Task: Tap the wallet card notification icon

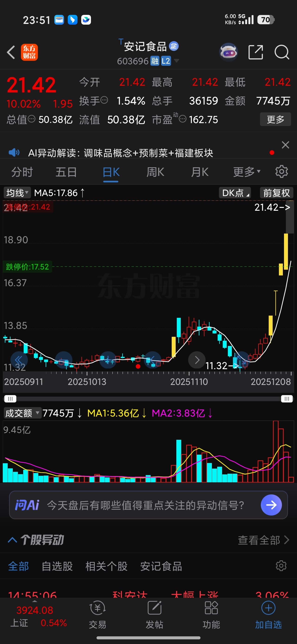Action: coord(59,20)
